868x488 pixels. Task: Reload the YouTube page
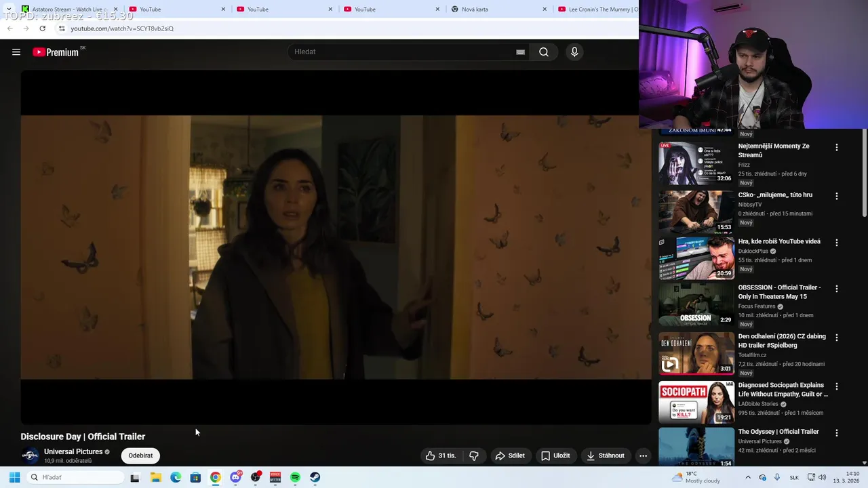coord(43,28)
